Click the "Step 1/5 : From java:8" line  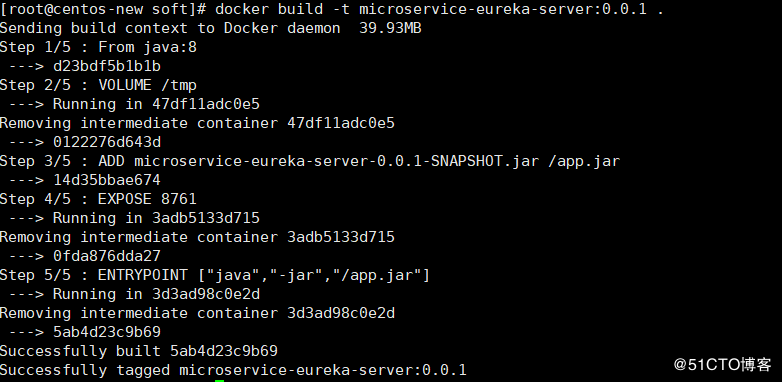[x=98, y=47]
